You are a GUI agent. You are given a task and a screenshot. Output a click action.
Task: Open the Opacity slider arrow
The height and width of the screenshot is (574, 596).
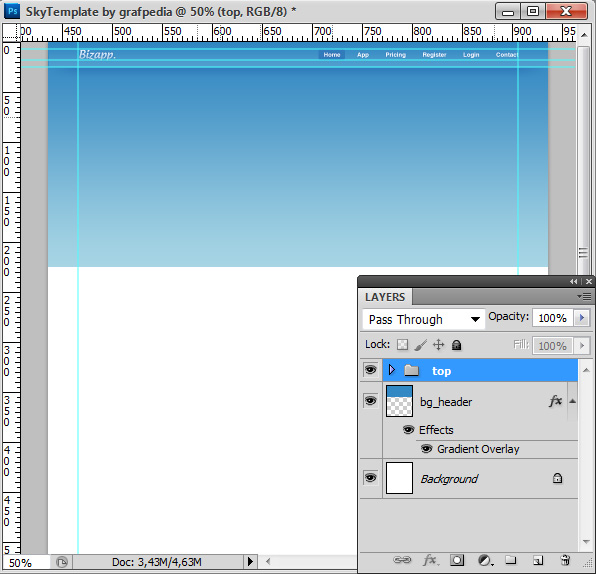pos(582,317)
